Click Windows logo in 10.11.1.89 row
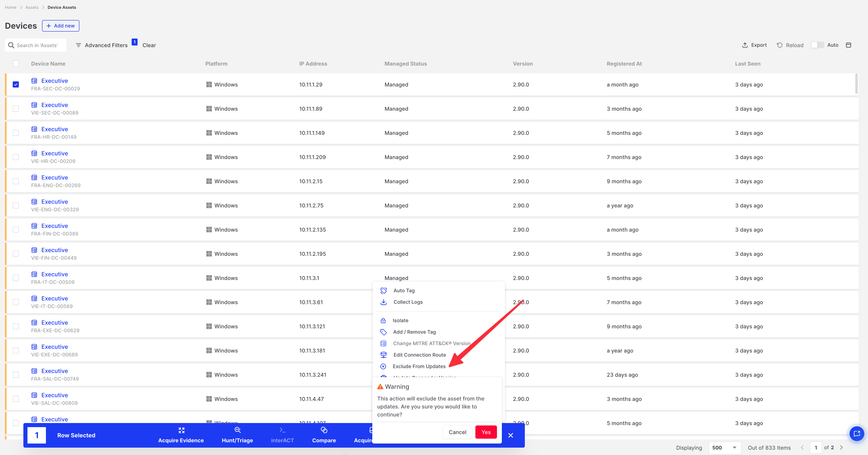The width and height of the screenshot is (868, 455). click(209, 109)
